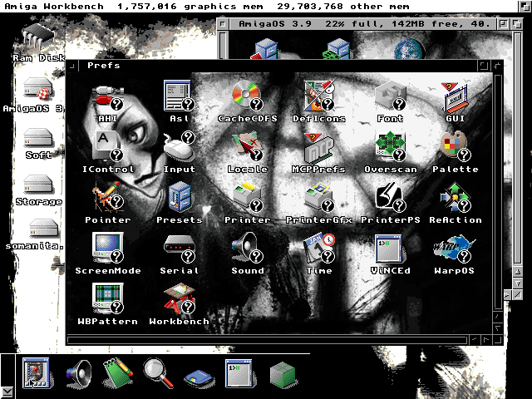Open the VINCEd preferences icon
The width and height of the screenshot is (532, 399).
click(x=390, y=249)
